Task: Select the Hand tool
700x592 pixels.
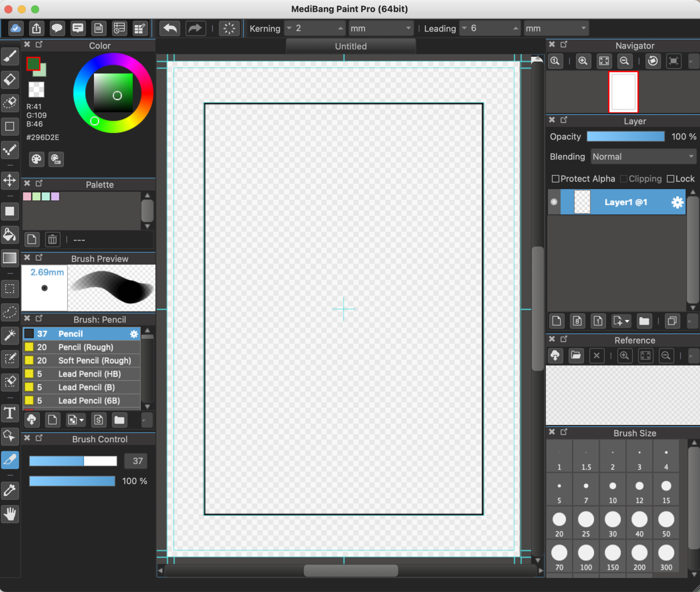Action: pyautogui.click(x=10, y=514)
